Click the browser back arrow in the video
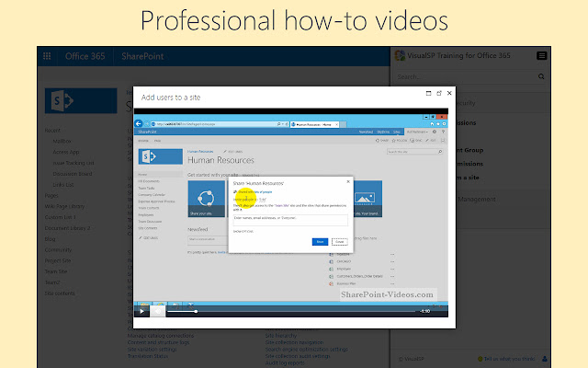Viewport: 588px width, 368px height. [139, 123]
